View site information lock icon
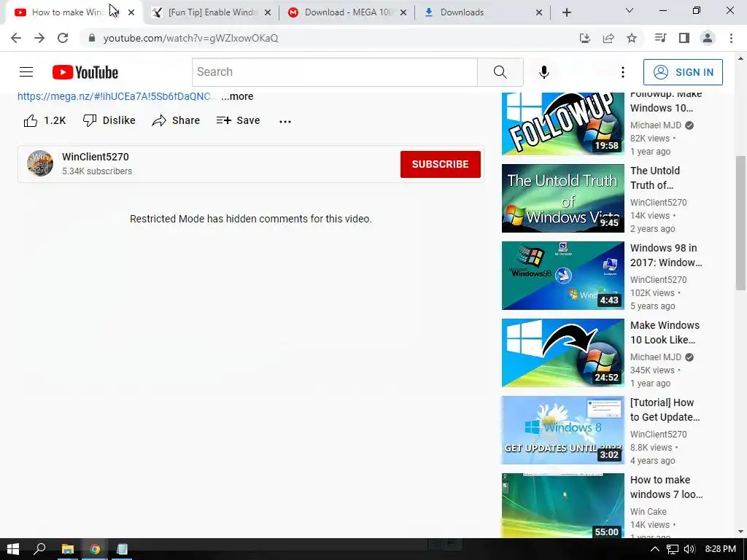The width and height of the screenshot is (747, 560). coord(91,38)
